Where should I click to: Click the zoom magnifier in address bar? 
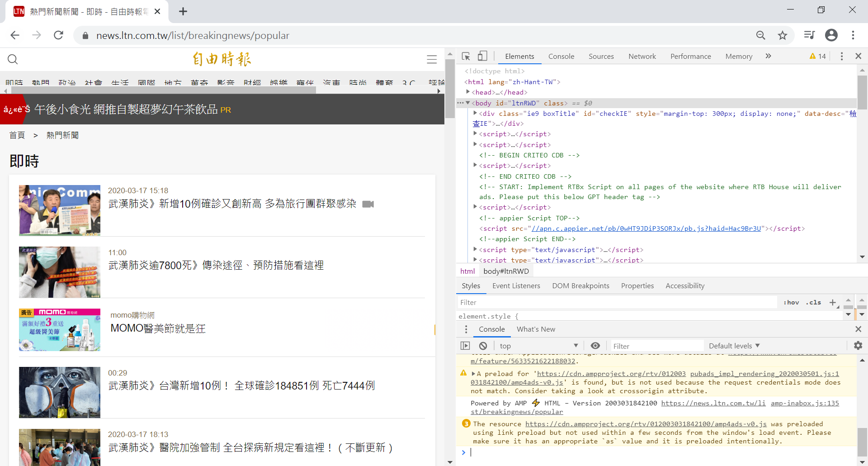(761, 35)
